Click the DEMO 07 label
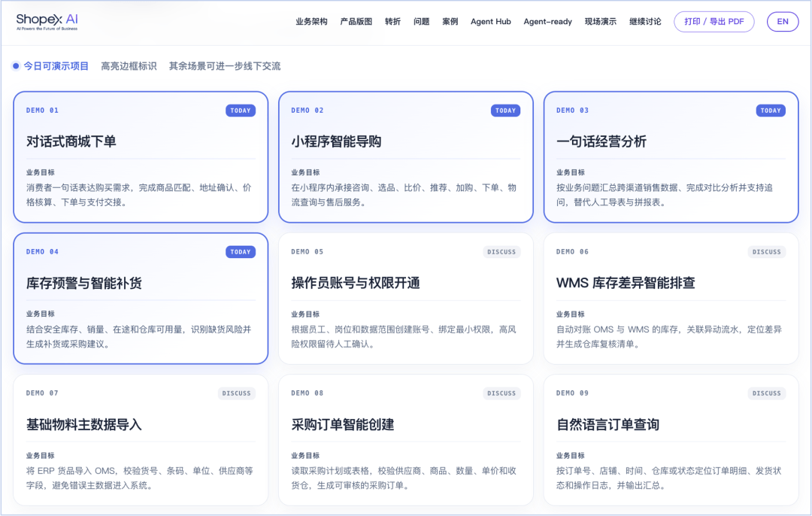The image size is (812, 516). pyautogui.click(x=42, y=393)
